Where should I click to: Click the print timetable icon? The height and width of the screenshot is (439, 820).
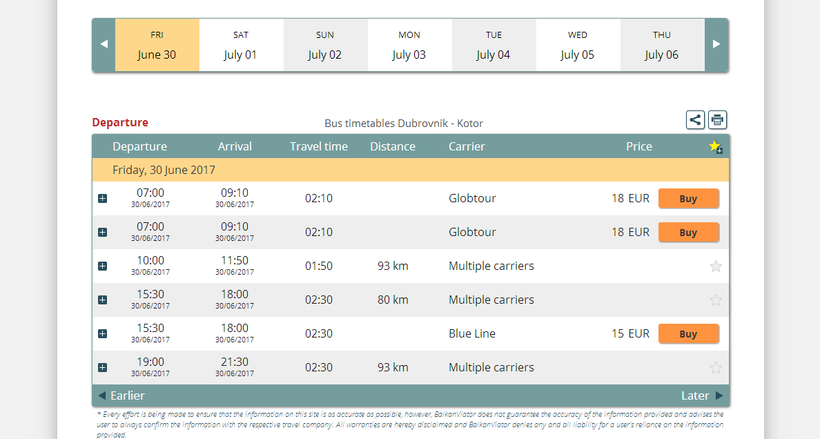coord(718,120)
